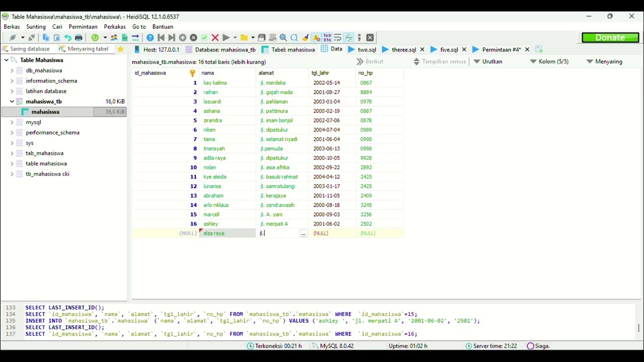This screenshot has height=362, width=644.
Task: Click the insert row plus icon
Action: pyautogui.click(x=183, y=38)
